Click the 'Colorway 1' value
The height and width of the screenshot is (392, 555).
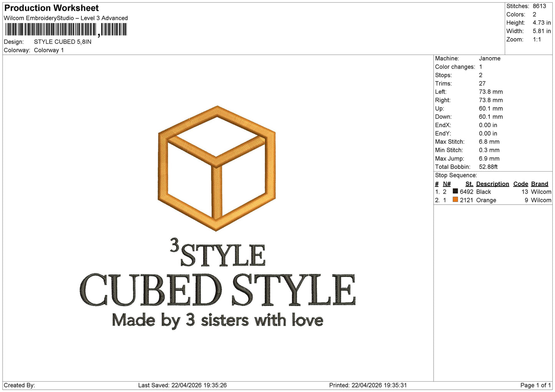[49, 50]
